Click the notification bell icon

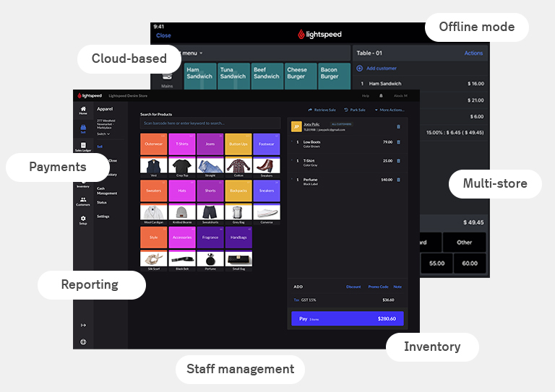coord(382,95)
